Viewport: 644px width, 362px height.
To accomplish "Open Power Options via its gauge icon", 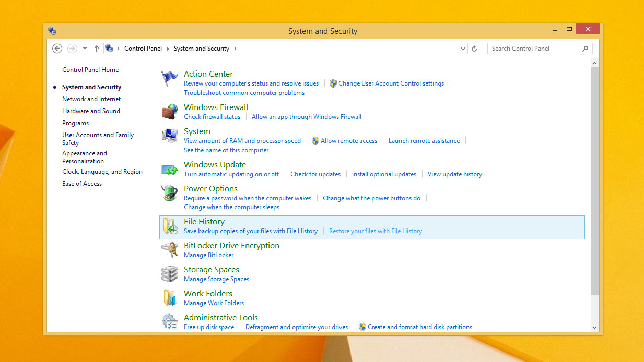I will 169,192.
